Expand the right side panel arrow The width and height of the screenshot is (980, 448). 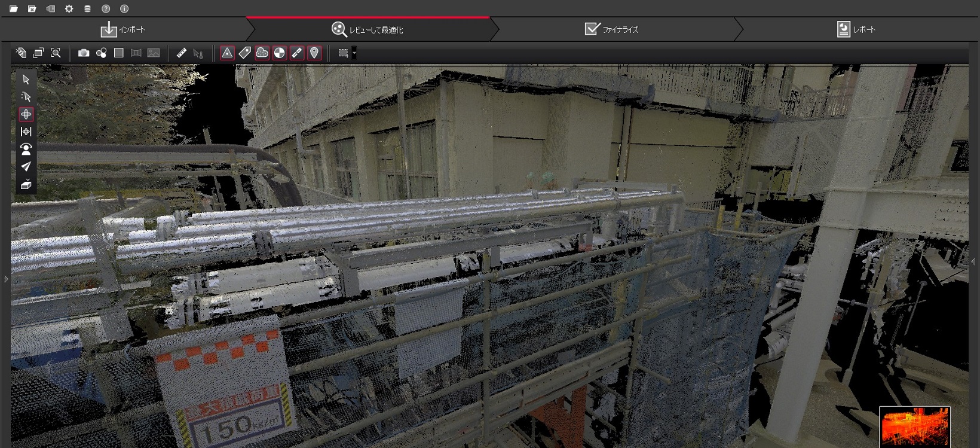point(973,262)
